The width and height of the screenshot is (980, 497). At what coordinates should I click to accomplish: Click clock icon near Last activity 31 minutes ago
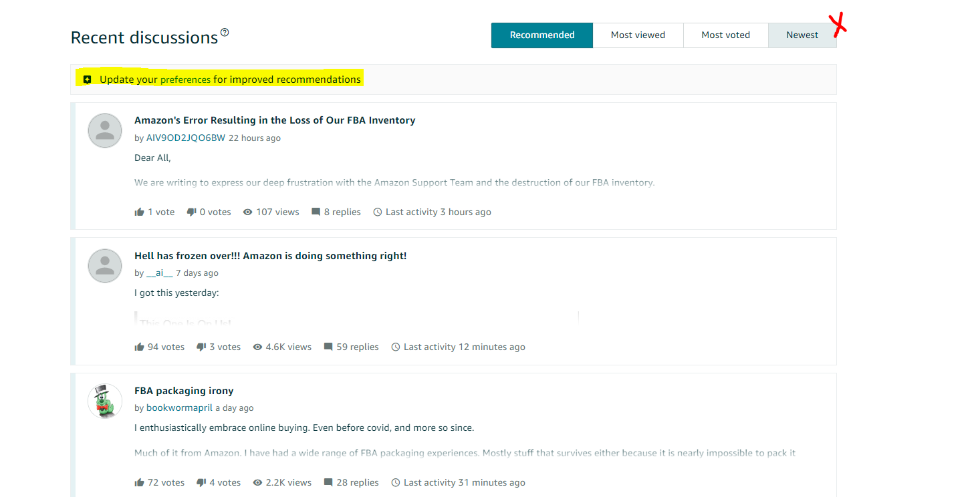(396, 483)
